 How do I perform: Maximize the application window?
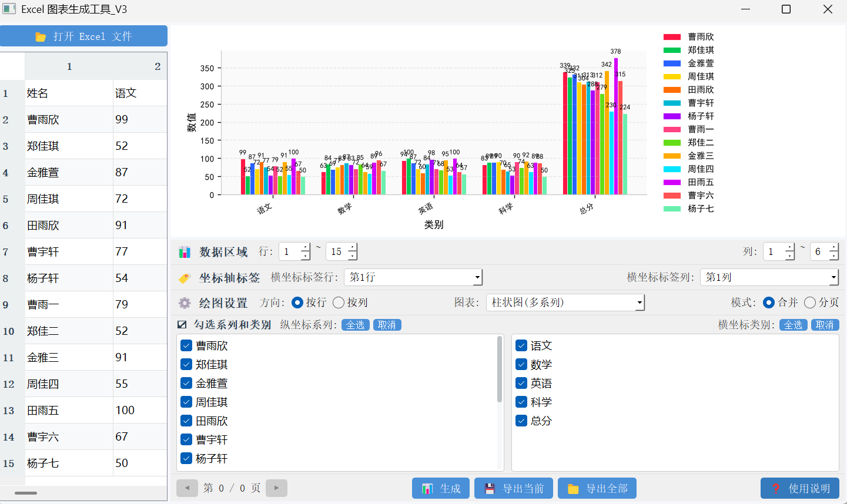coord(786,9)
